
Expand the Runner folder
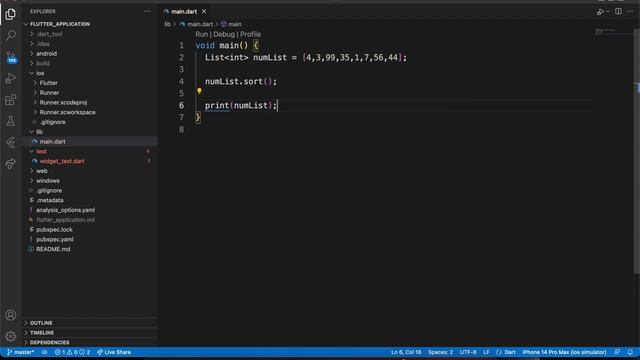[x=49, y=93]
